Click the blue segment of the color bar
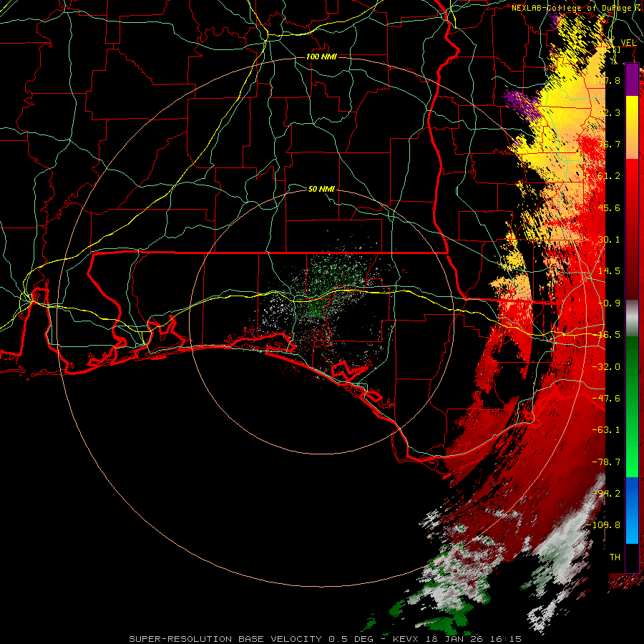The height and width of the screenshot is (644, 644). [632, 510]
